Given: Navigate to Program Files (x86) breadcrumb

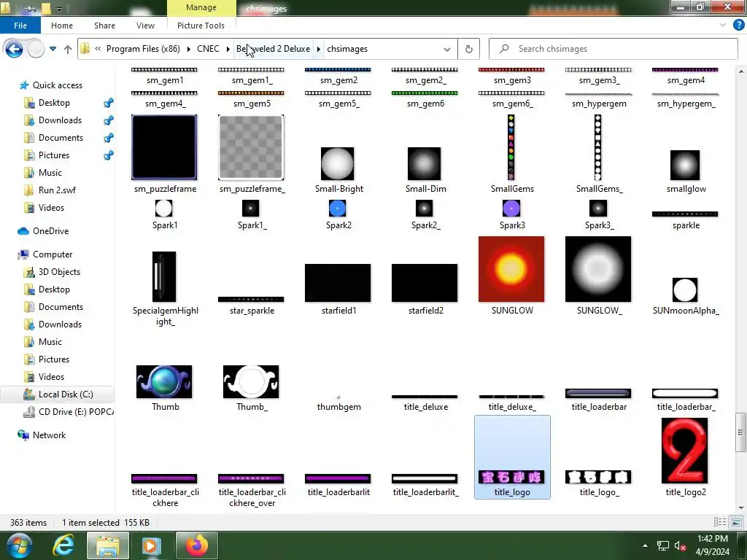Looking at the screenshot, I should pyautogui.click(x=143, y=49).
